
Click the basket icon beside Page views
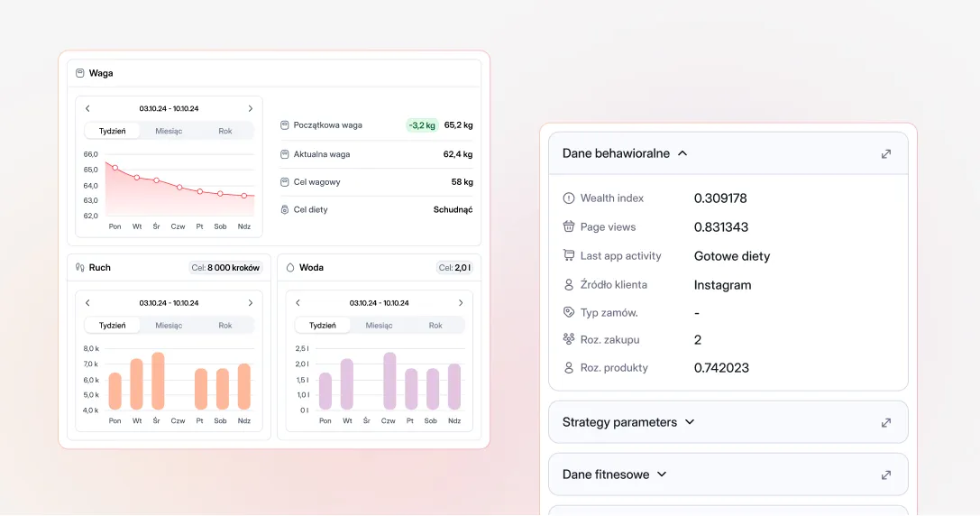coord(568,226)
